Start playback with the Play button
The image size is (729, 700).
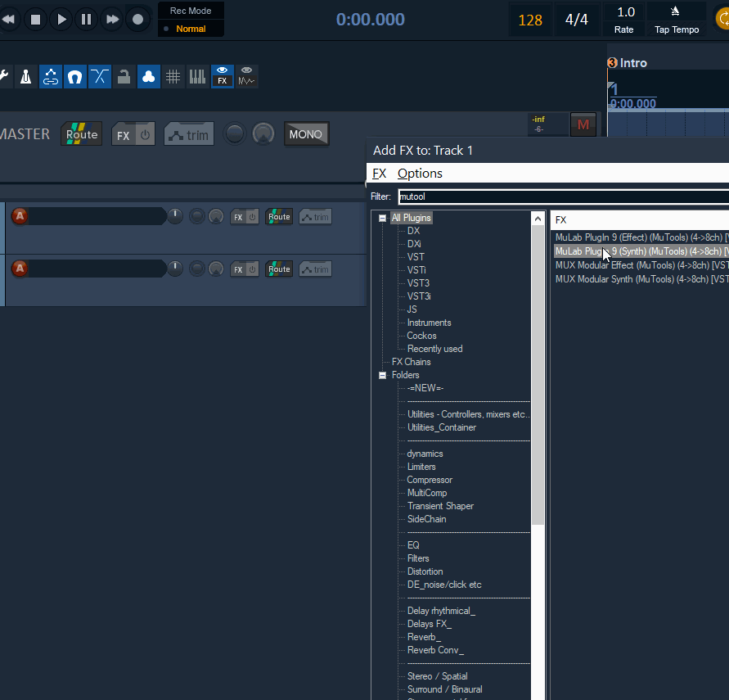tap(61, 19)
